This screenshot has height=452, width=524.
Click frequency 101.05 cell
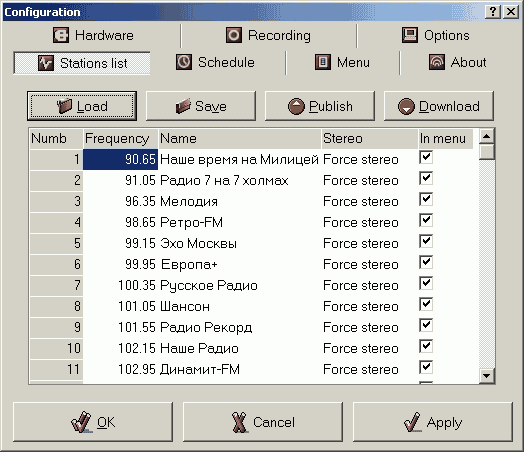coord(120,306)
